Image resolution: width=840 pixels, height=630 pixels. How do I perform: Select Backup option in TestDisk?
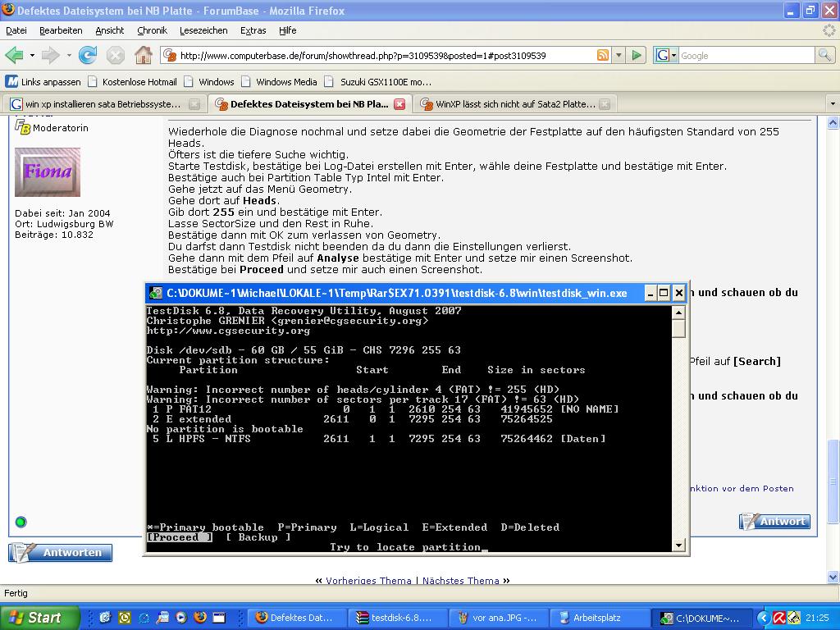point(258,537)
